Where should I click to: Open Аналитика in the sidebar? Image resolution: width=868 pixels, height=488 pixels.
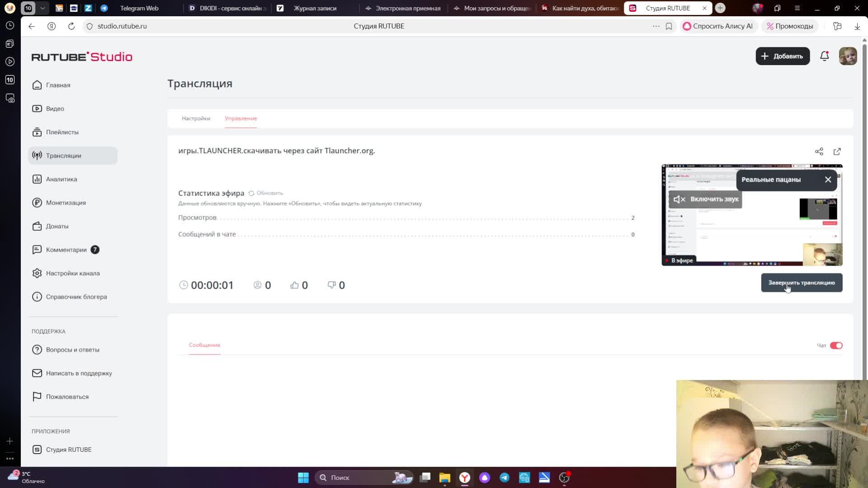tap(61, 179)
